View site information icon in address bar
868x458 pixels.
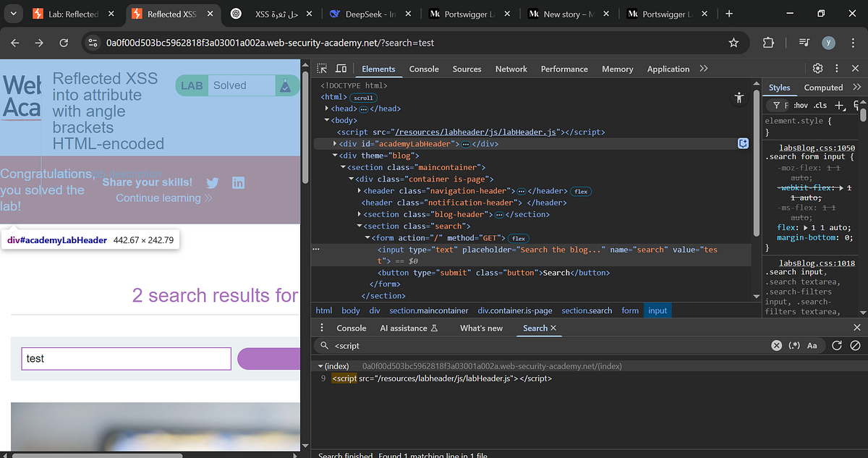[93, 43]
